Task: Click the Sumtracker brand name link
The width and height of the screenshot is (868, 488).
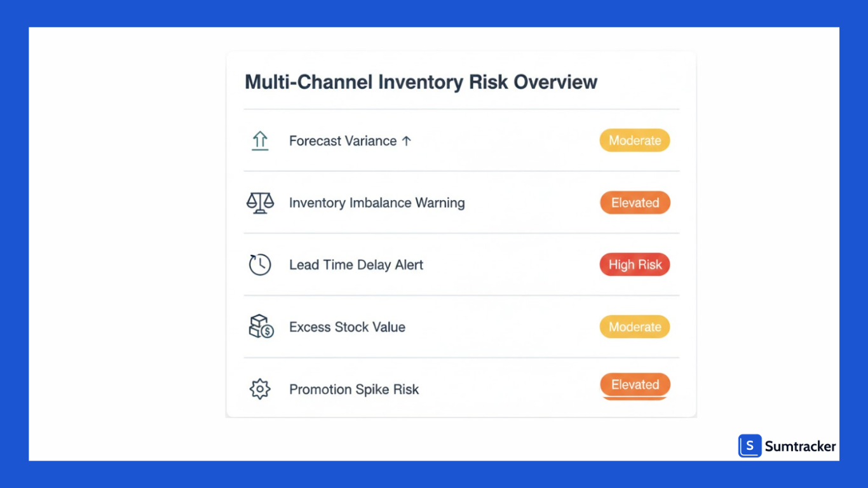Action: coord(801,446)
